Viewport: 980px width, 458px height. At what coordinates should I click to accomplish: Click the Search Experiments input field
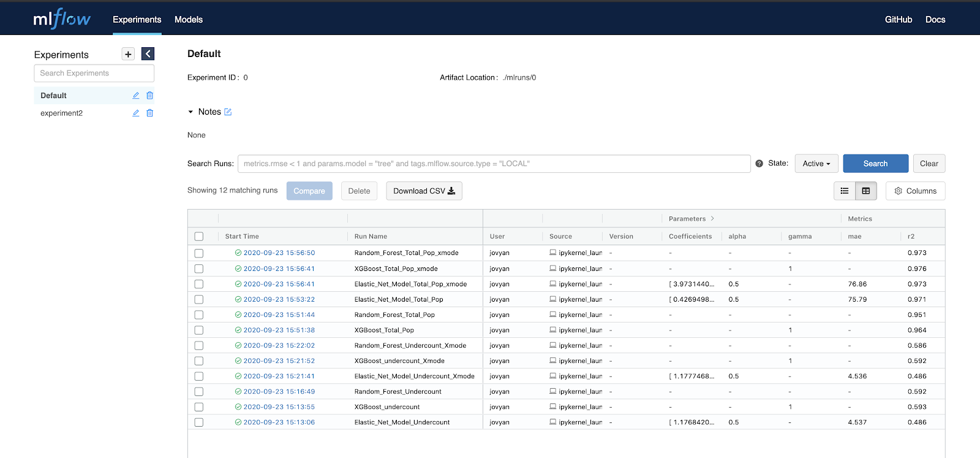click(94, 73)
